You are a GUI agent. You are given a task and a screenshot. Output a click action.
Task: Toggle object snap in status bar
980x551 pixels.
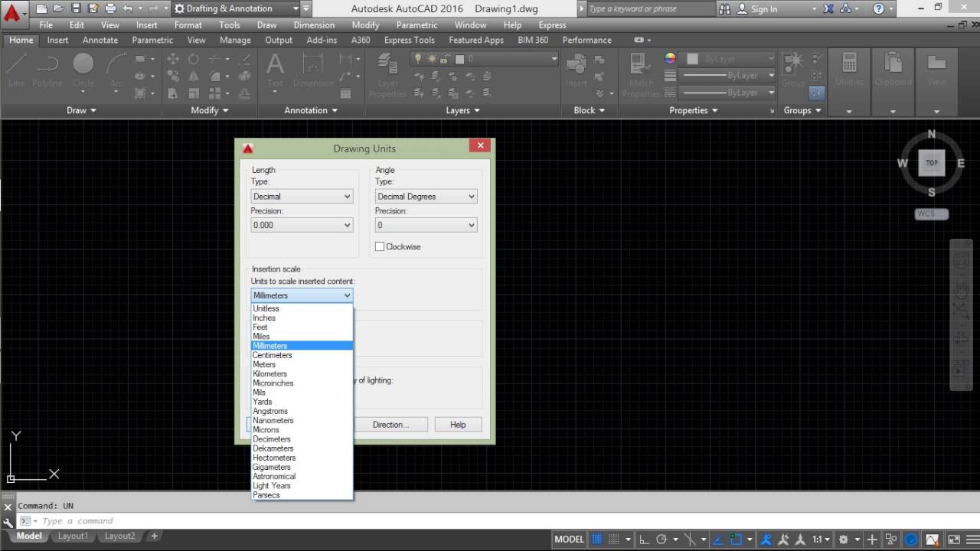click(x=737, y=539)
